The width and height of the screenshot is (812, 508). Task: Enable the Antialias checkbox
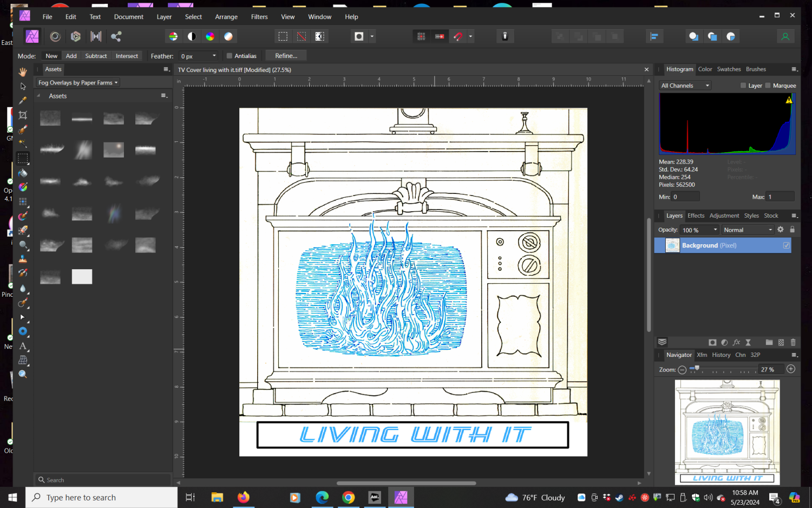[x=230, y=55]
